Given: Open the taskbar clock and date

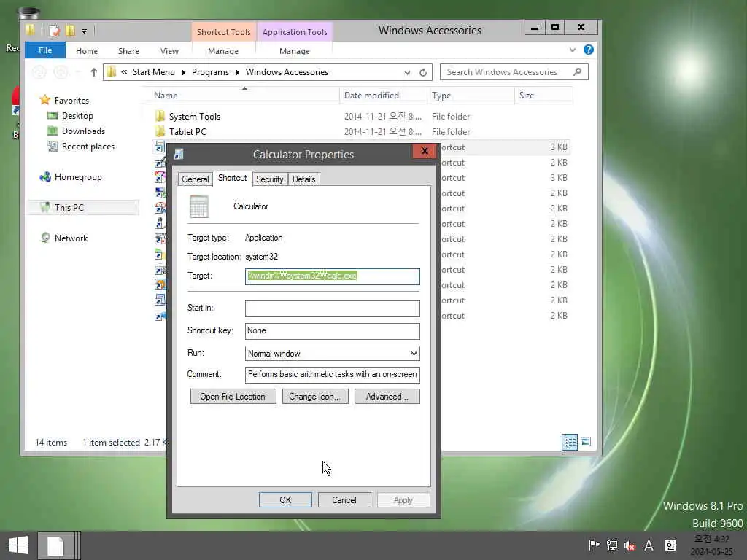Looking at the screenshot, I should 712,545.
